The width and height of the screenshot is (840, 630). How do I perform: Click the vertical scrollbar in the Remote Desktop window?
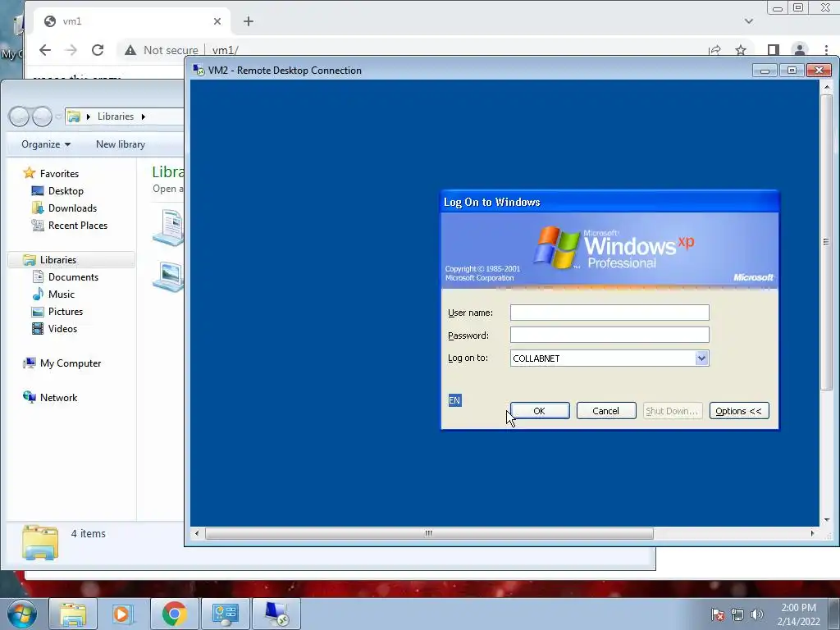(x=827, y=242)
